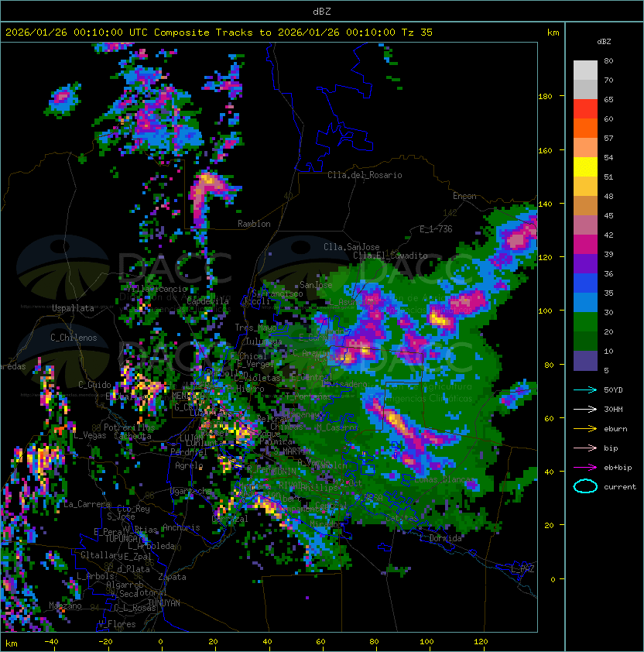Click the 'Ramblon' place label
Screen dimensions: 644x652
click(254, 224)
